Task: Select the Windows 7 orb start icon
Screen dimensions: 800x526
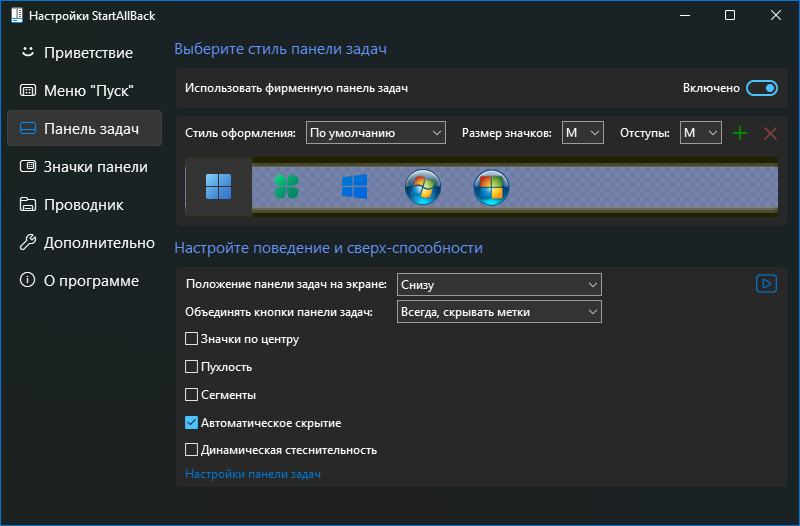Action: click(423, 187)
